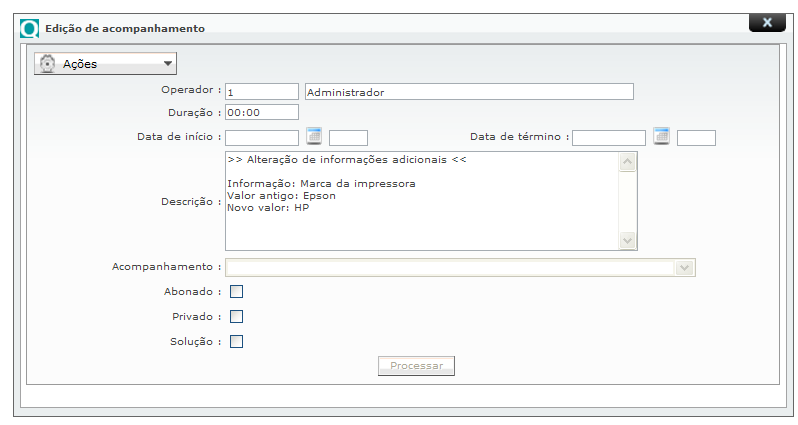Close the Edição de acompanhamento dialog
Screen dimensions: 798x425
tap(767, 22)
